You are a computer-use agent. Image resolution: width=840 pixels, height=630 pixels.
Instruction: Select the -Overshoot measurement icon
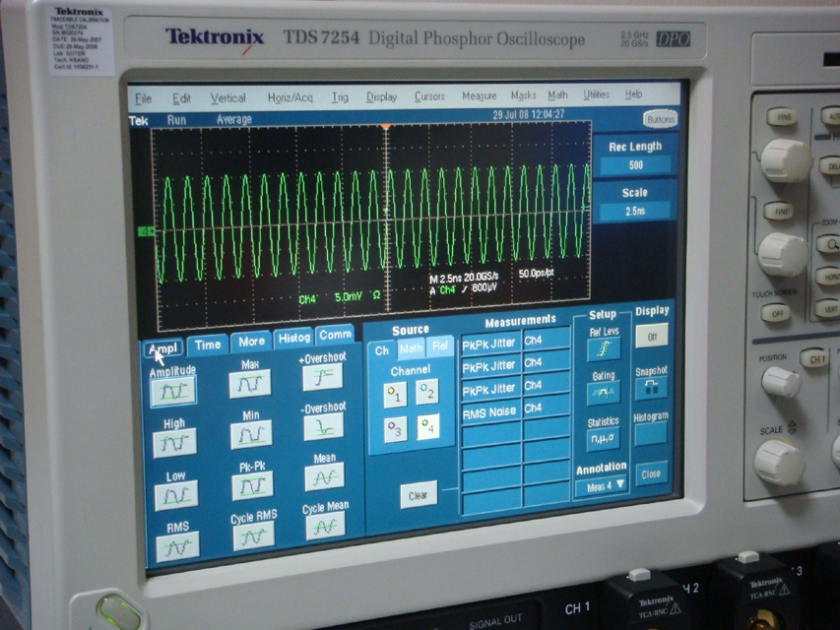(324, 427)
